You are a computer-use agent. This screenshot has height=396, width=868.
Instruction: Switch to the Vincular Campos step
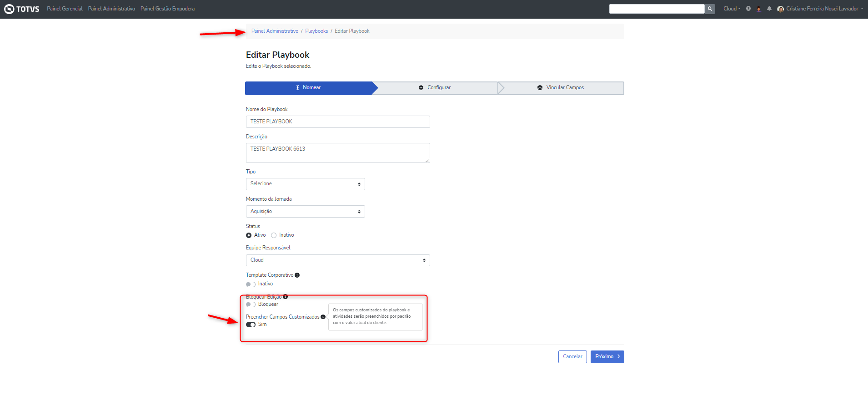(561, 88)
